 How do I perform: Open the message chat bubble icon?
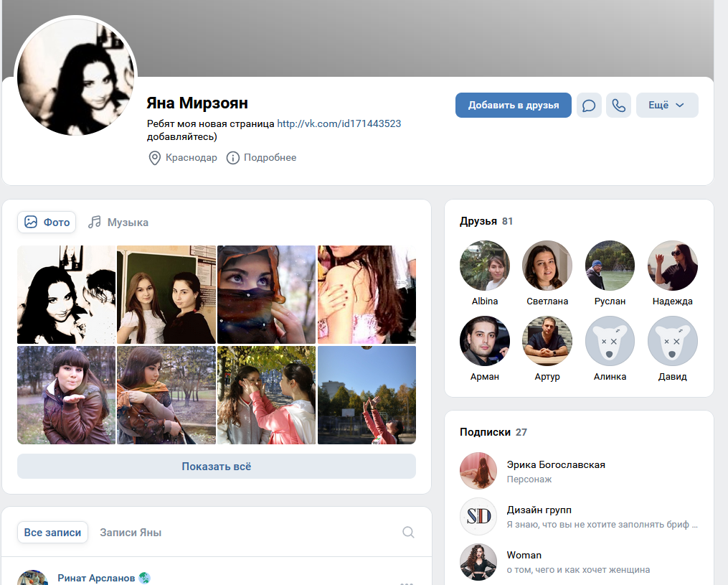(x=589, y=105)
